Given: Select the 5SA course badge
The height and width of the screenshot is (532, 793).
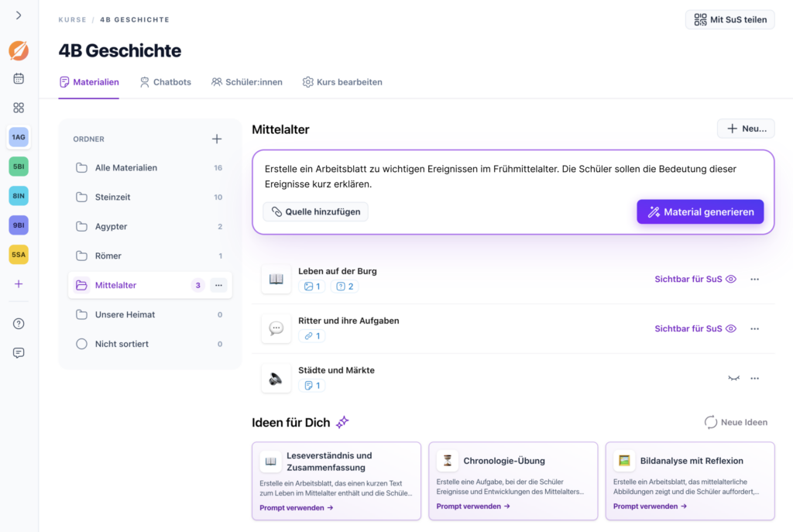Looking at the screenshot, I should pyautogui.click(x=19, y=254).
